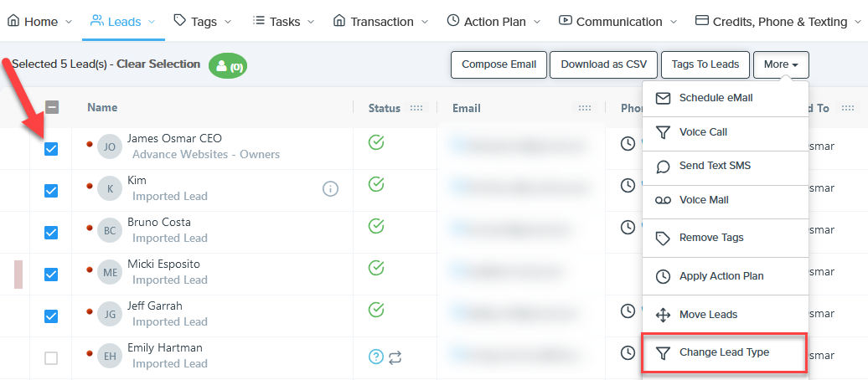Check the Emily Hartman lead checkbox
Viewport: 868px width, 380px height.
51,357
